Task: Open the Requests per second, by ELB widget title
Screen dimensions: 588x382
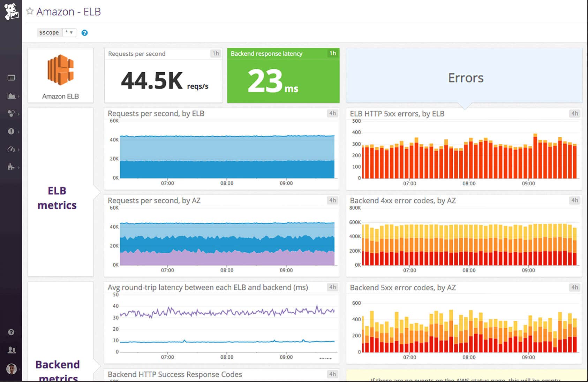Action: click(x=156, y=113)
